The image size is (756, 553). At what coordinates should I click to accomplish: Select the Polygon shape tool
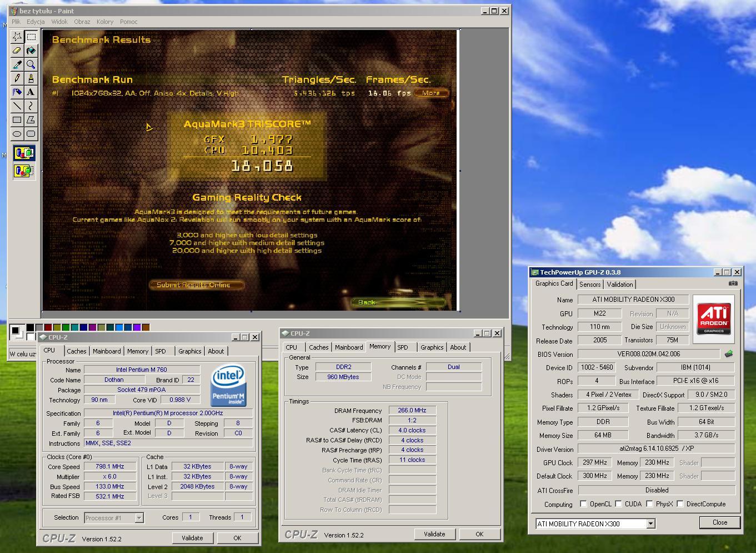pos(31,120)
